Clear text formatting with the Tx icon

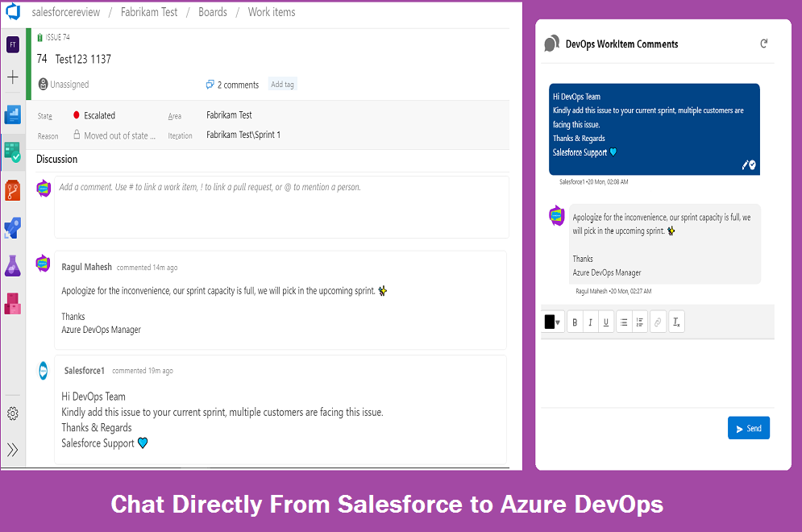pos(676,322)
